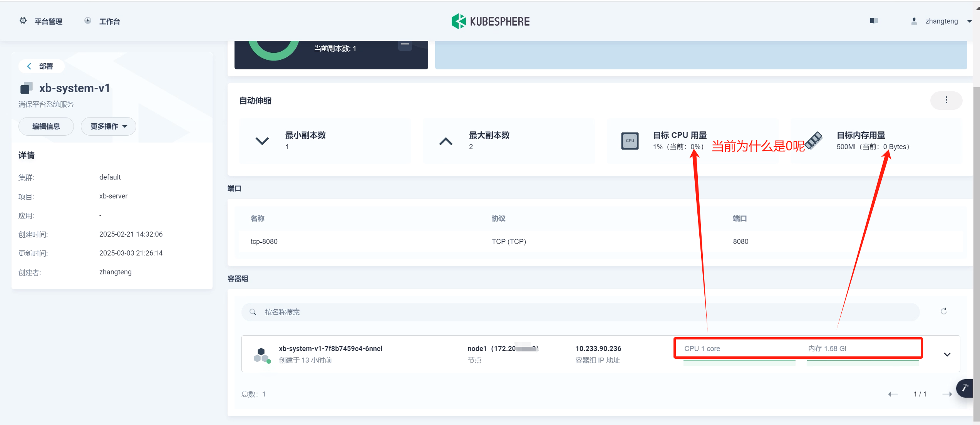Click the 总数: 1 total count text

click(253, 394)
